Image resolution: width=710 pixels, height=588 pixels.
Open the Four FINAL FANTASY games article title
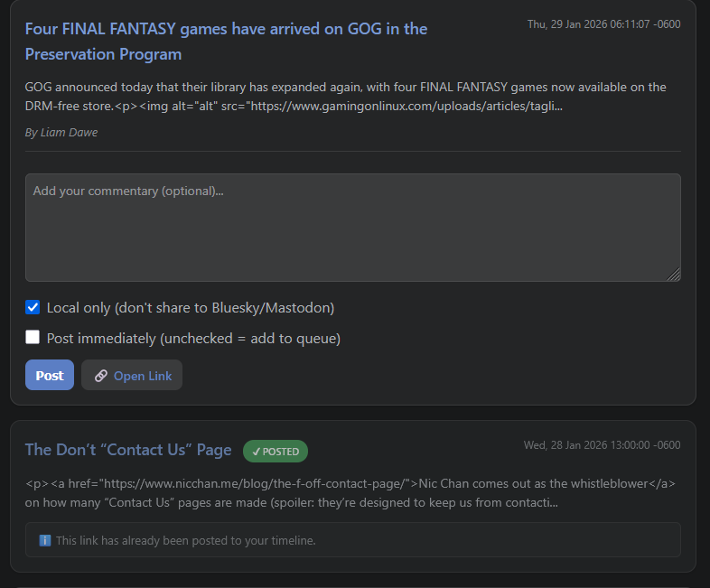(x=226, y=42)
